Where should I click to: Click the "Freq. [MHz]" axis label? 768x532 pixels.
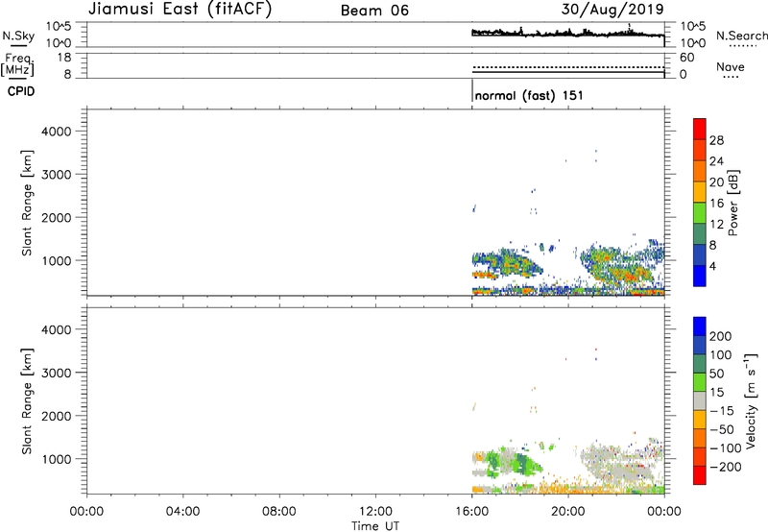coord(17,65)
